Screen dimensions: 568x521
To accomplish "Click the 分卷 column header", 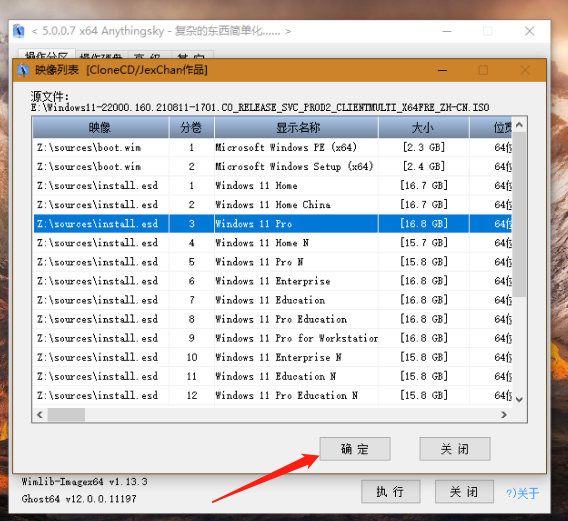I will (192, 128).
